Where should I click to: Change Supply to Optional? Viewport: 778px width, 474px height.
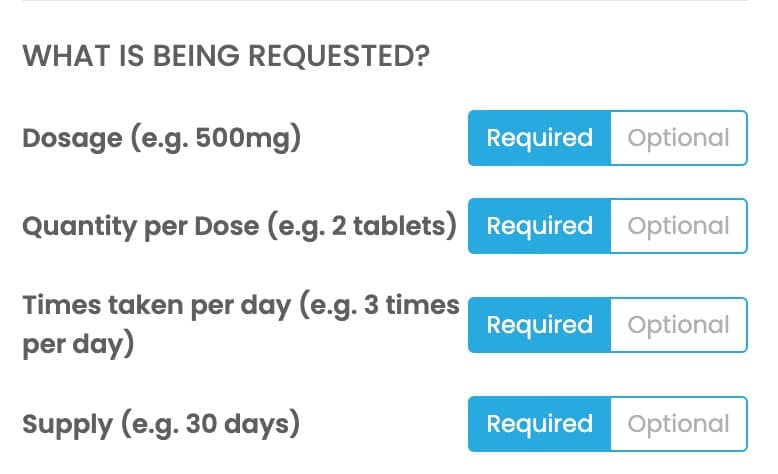tap(678, 424)
